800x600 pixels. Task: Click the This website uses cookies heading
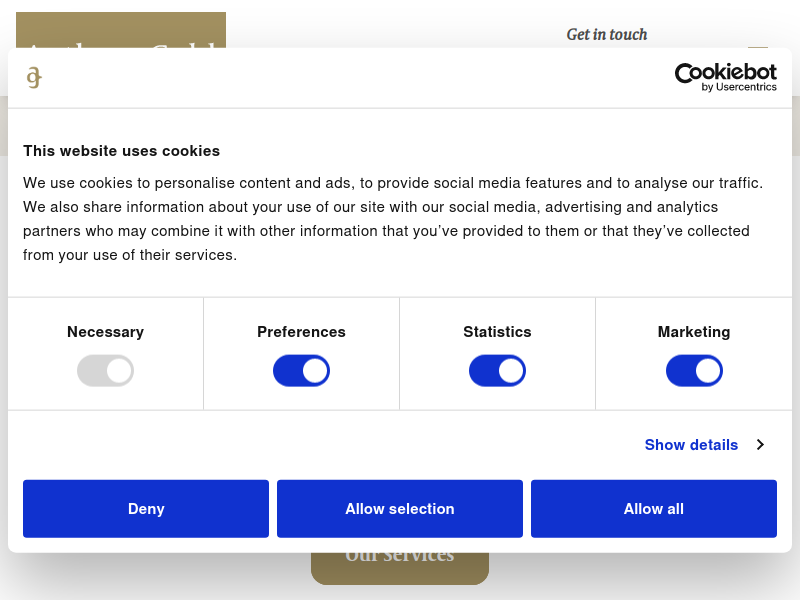pyautogui.click(x=121, y=151)
